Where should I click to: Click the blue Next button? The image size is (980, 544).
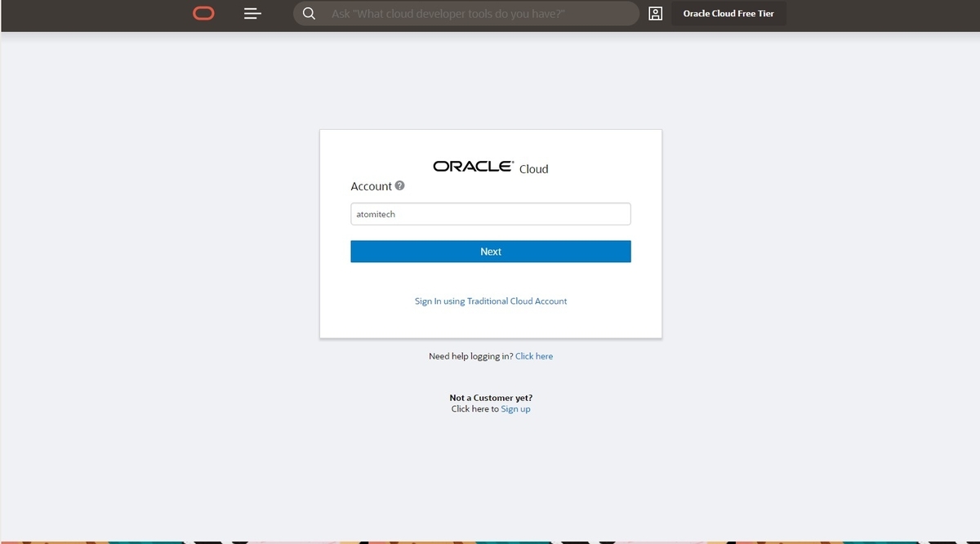pyautogui.click(x=491, y=252)
